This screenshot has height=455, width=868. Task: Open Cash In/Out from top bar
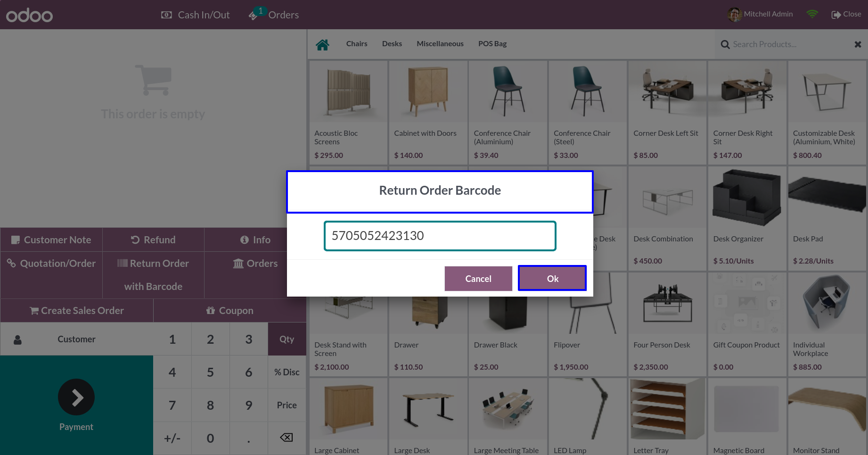pos(195,15)
